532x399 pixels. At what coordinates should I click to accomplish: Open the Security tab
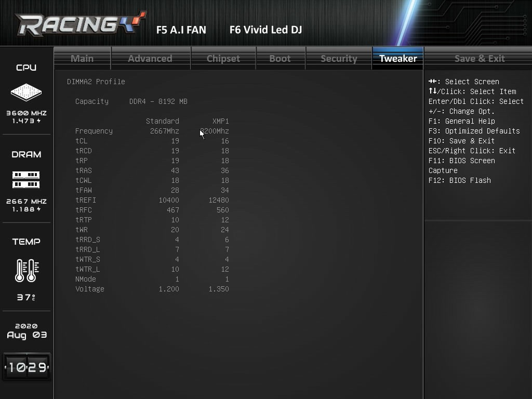click(339, 58)
